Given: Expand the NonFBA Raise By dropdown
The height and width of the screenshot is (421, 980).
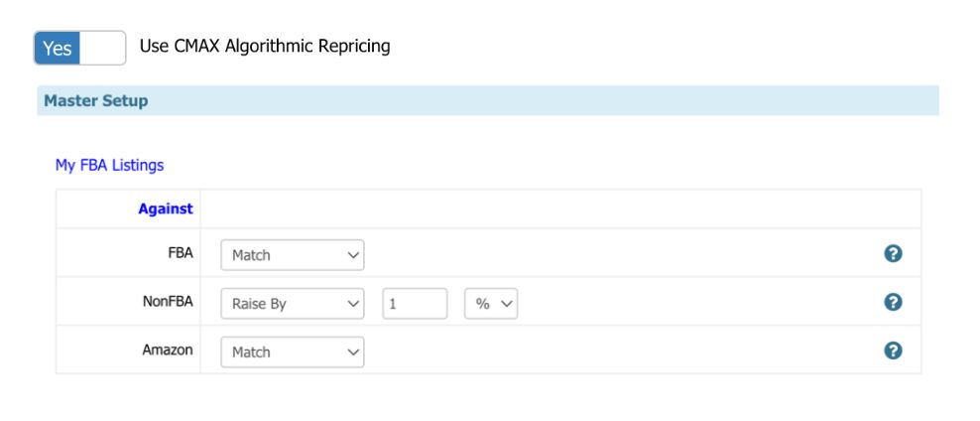Looking at the screenshot, I should coord(292,304).
